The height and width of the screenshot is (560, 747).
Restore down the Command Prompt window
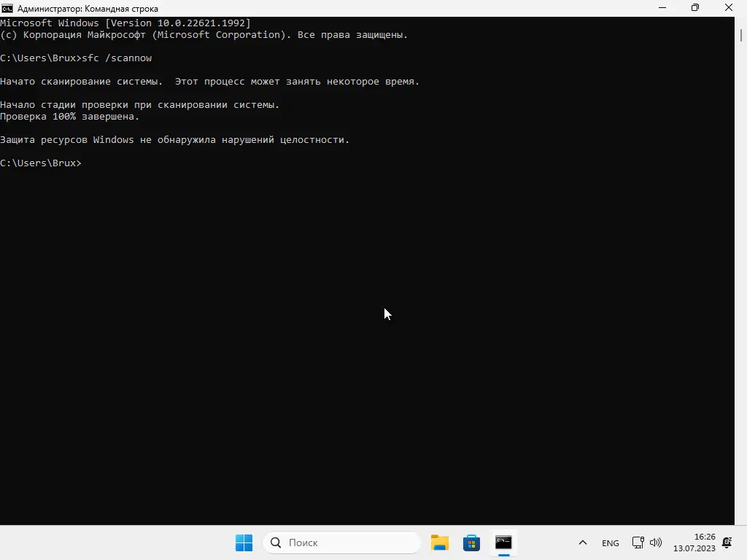click(695, 7)
